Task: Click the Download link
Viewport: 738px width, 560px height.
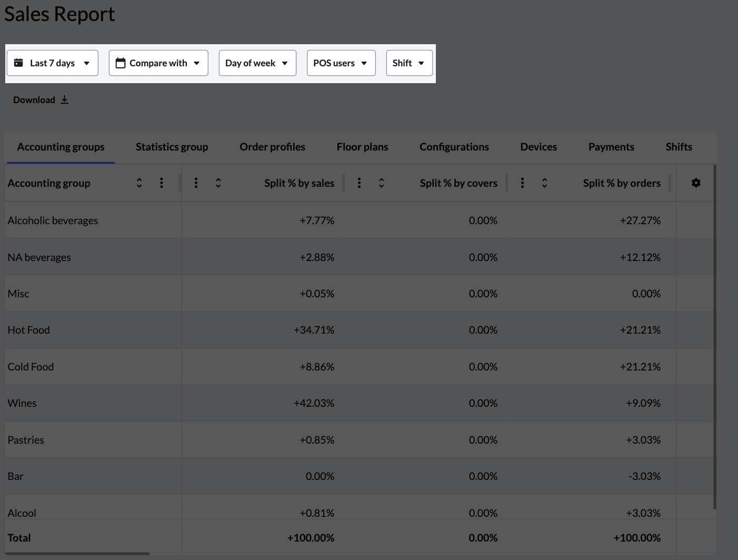Action: 34,99
